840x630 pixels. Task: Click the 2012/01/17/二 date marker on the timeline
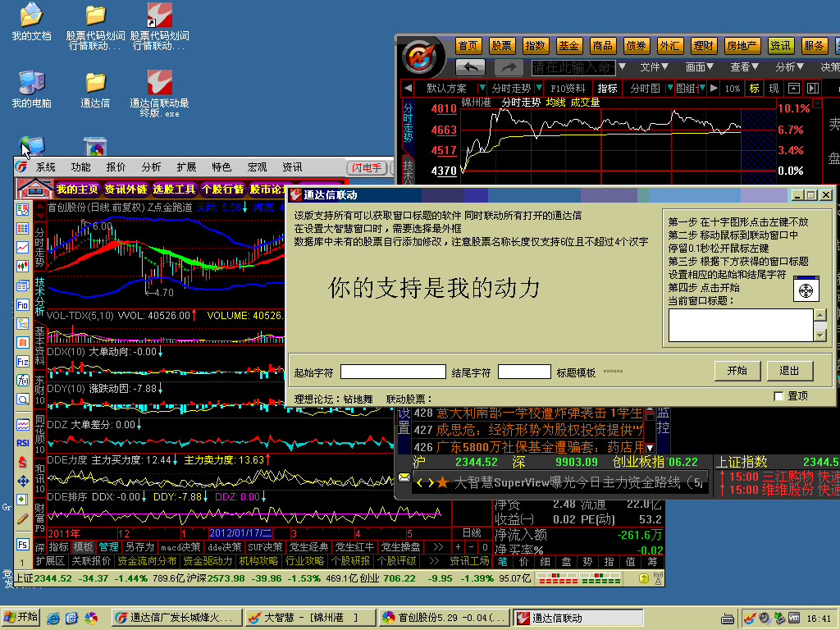pos(240,533)
